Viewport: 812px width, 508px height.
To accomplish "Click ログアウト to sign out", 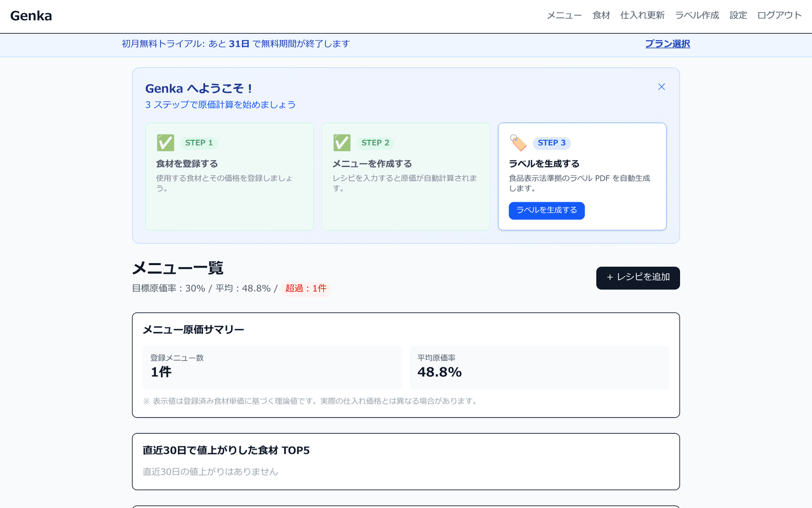I will [x=780, y=15].
